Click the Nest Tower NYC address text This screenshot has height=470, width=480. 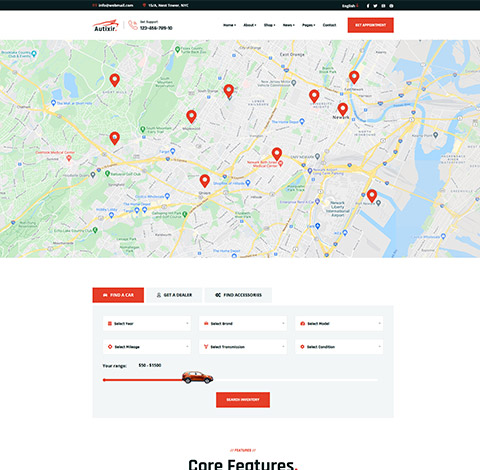pos(168,6)
